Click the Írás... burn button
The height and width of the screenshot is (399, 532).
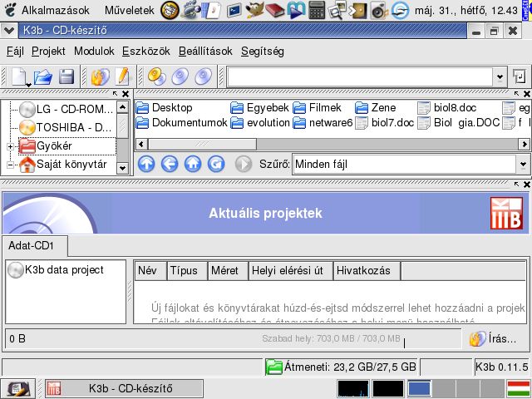(x=495, y=338)
